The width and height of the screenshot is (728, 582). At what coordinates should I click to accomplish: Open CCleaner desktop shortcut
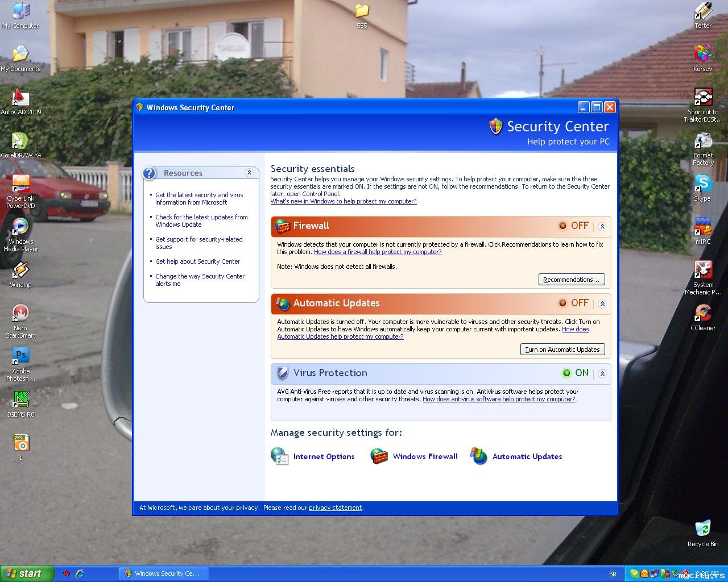[x=703, y=318]
